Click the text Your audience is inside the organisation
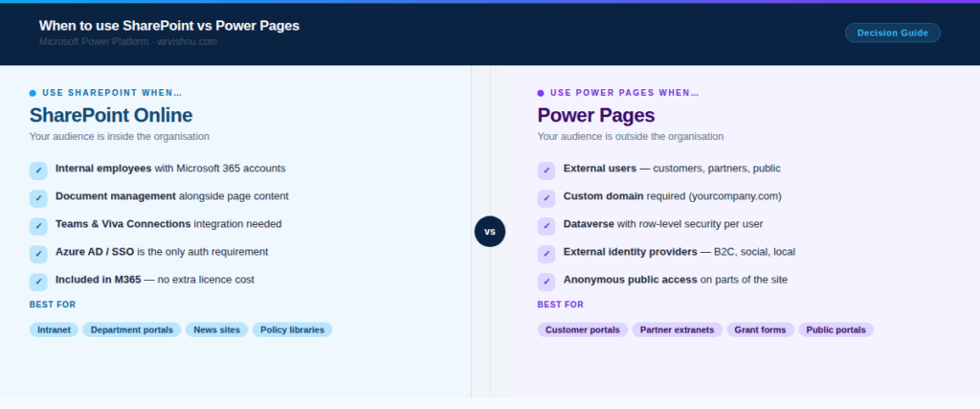The image size is (980, 409). point(120,136)
